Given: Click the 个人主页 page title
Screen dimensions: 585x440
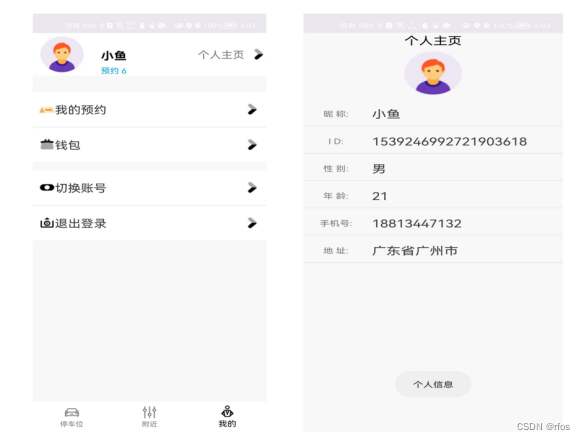Looking at the screenshot, I should tap(433, 40).
